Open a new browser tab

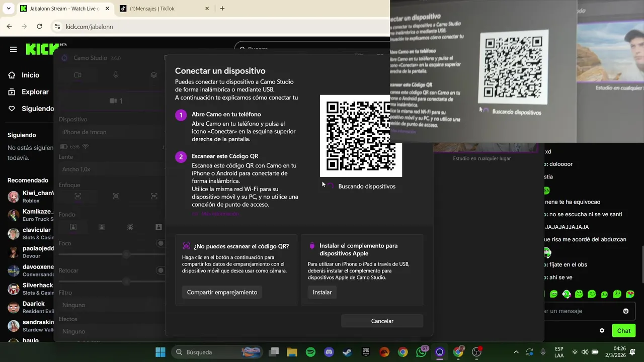[222, 9]
